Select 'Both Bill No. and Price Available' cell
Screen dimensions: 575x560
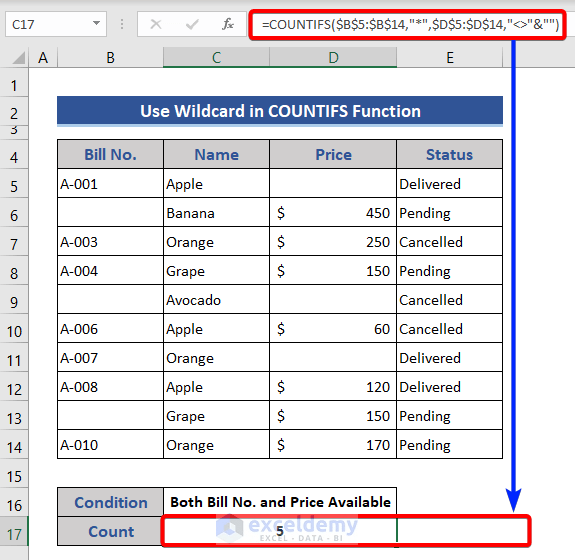coord(280,502)
